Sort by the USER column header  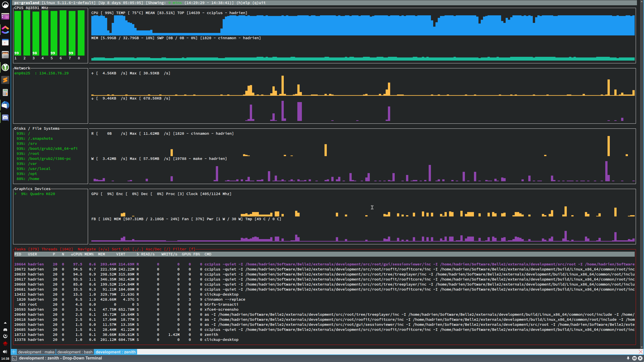(x=32, y=254)
